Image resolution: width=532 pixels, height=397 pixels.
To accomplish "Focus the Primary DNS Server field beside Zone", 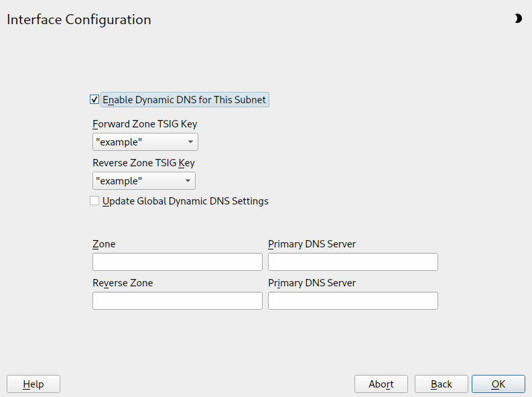I will pos(352,262).
